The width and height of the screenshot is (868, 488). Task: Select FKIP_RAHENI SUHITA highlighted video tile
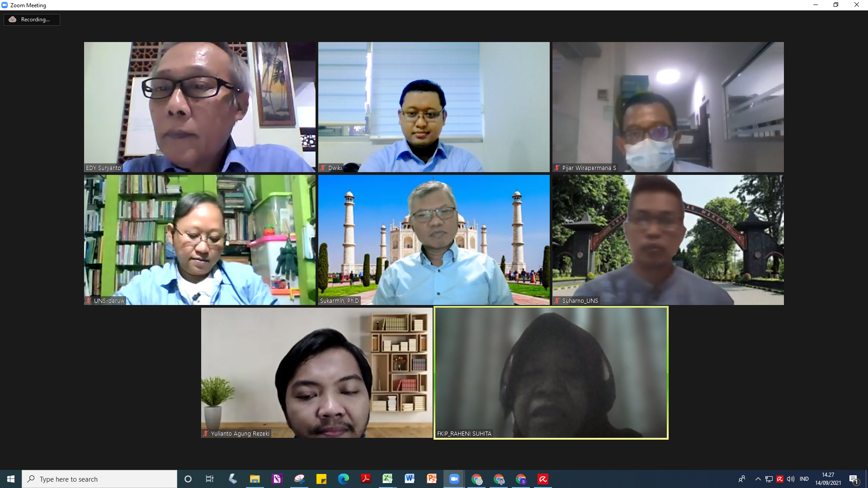pyautogui.click(x=551, y=372)
